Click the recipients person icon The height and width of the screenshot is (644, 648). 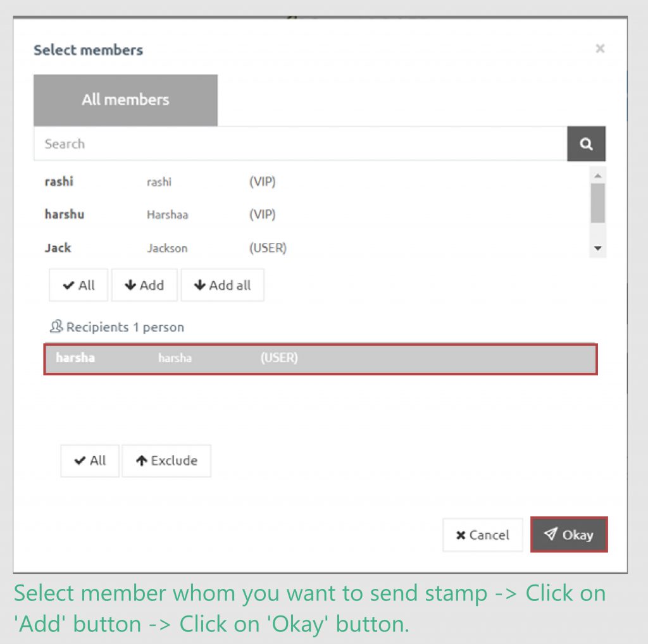tap(56, 326)
